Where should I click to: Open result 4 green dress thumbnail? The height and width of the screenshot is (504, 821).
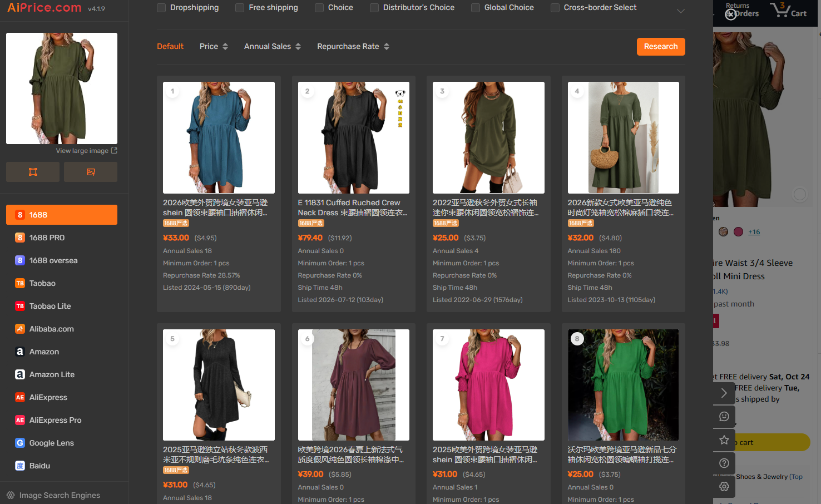coord(624,137)
